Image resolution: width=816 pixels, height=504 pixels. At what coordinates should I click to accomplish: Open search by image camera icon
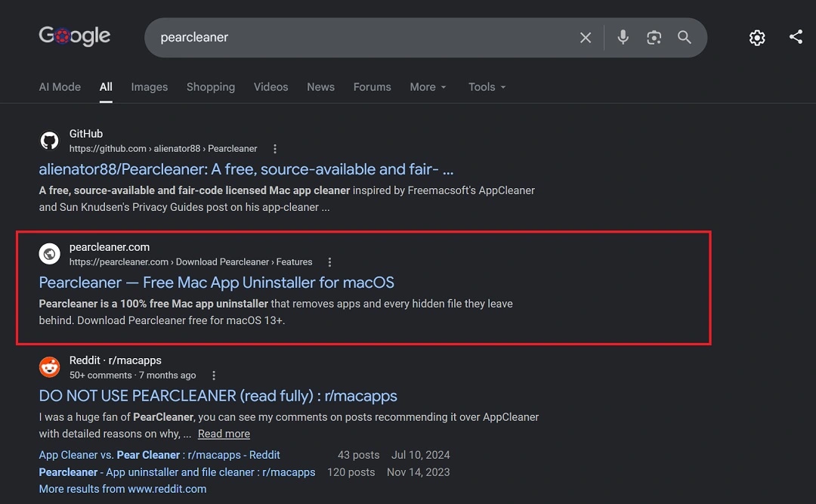(654, 38)
